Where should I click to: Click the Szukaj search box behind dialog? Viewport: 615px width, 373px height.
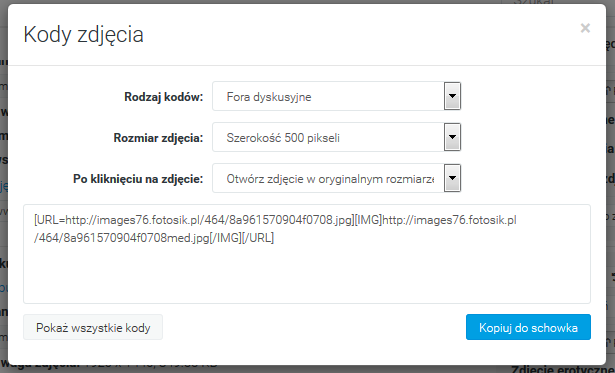coord(533,2)
